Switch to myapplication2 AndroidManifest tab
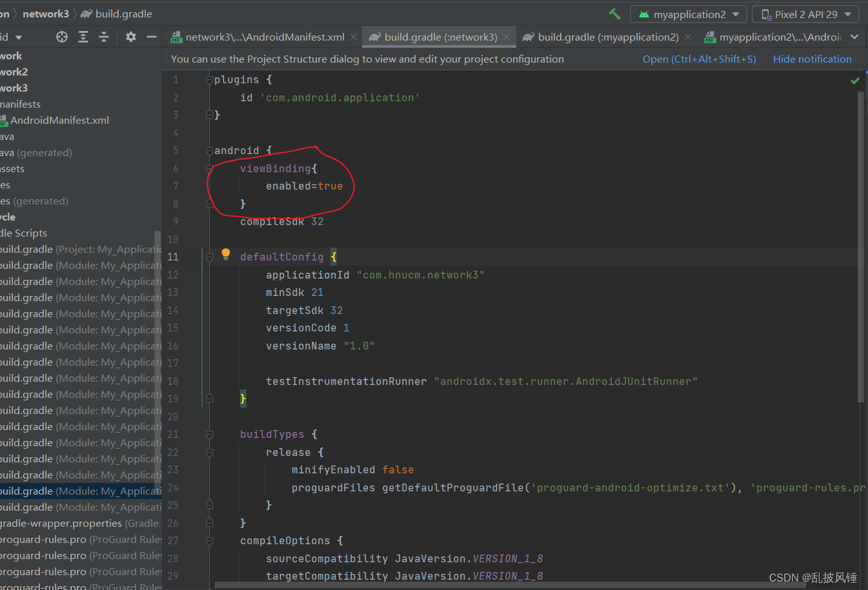This screenshot has height=590, width=868. [x=773, y=37]
